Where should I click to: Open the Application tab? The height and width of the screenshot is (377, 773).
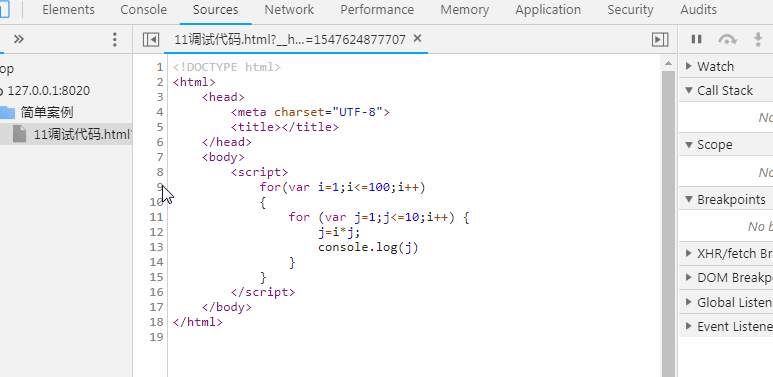coord(548,10)
